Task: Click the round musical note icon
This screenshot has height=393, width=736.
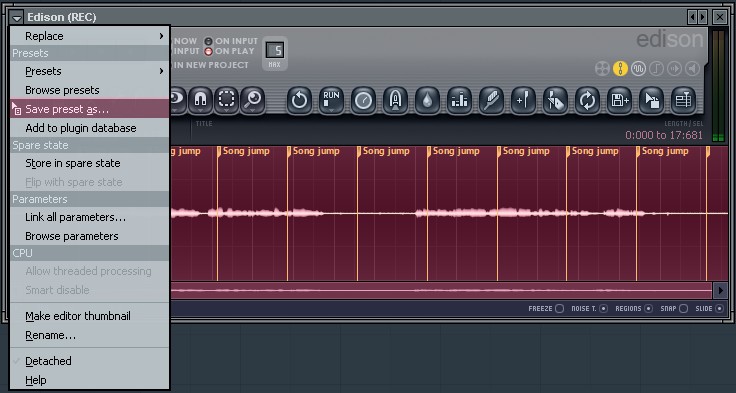Action: click(656, 69)
